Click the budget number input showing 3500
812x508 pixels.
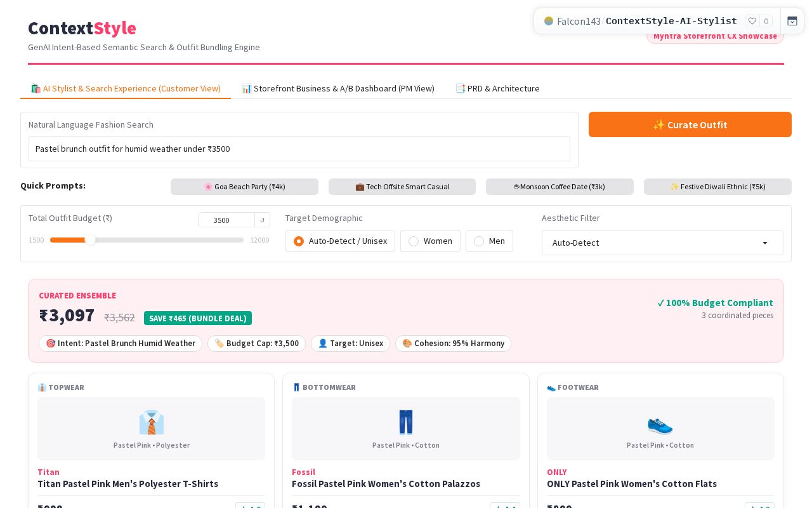[226, 220]
